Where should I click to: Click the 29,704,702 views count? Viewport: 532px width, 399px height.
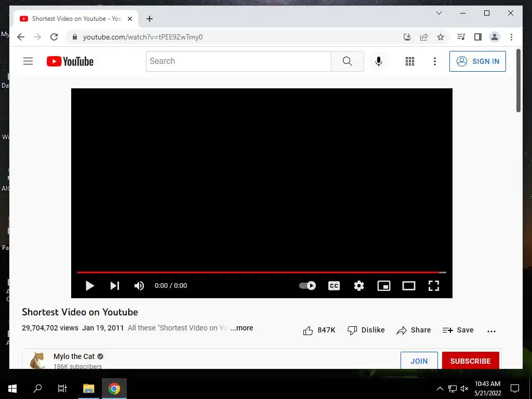click(50, 328)
